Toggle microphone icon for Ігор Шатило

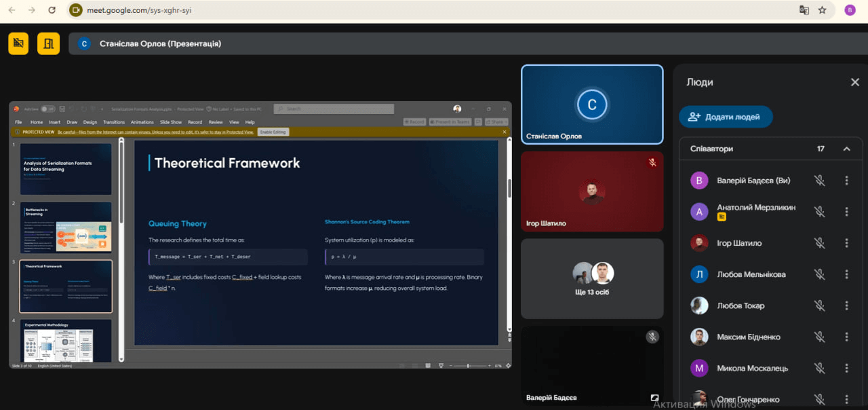pos(819,243)
